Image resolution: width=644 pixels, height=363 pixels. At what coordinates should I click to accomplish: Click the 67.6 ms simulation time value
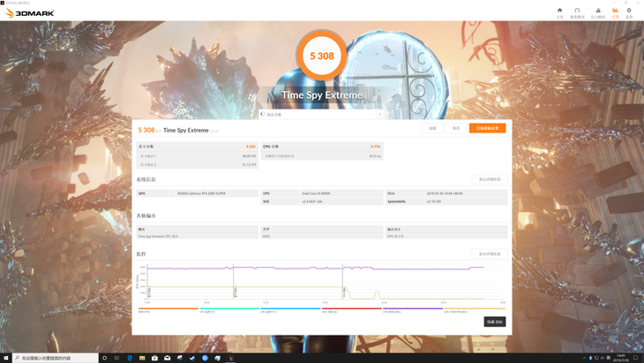click(x=375, y=156)
